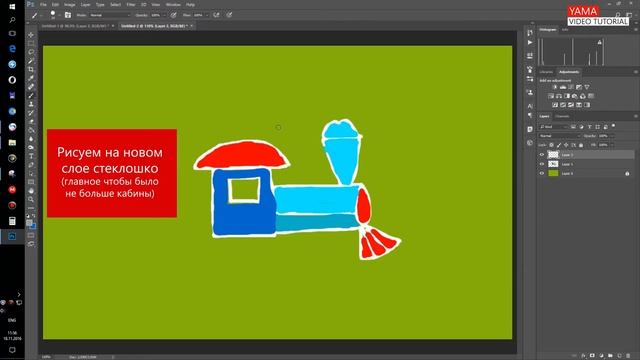Open the brush Opacity slider dropdown
Image resolution: width=640 pixels, height=360 pixels.
tap(164, 15)
